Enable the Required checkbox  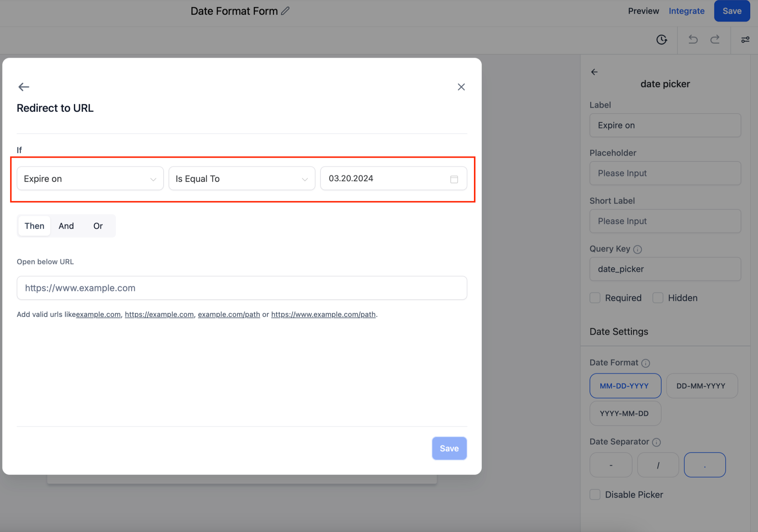pos(595,298)
